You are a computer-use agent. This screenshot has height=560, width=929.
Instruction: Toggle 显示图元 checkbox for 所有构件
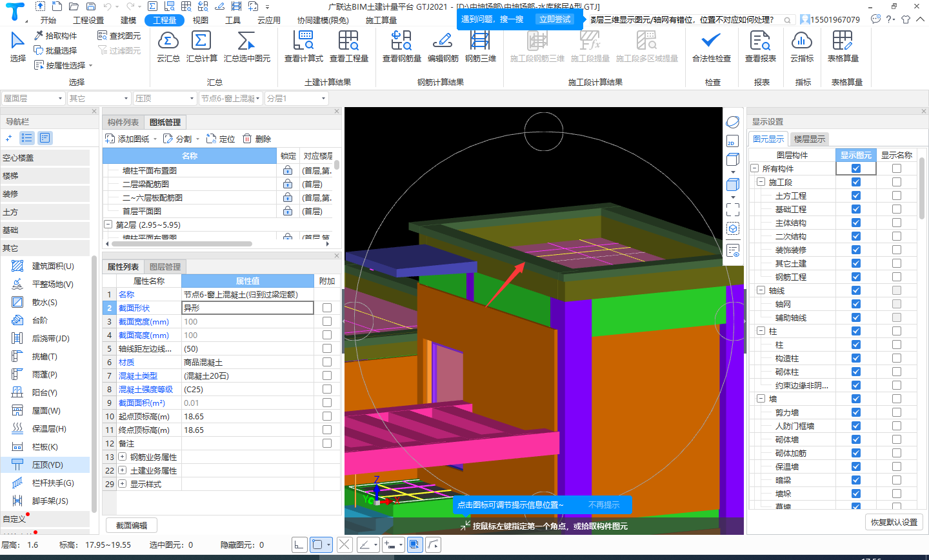[x=855, y=168]
